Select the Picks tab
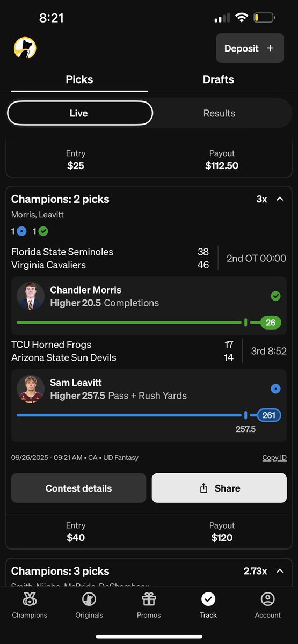The height and width of the screenshot is (644, 298). coord(79,79)
